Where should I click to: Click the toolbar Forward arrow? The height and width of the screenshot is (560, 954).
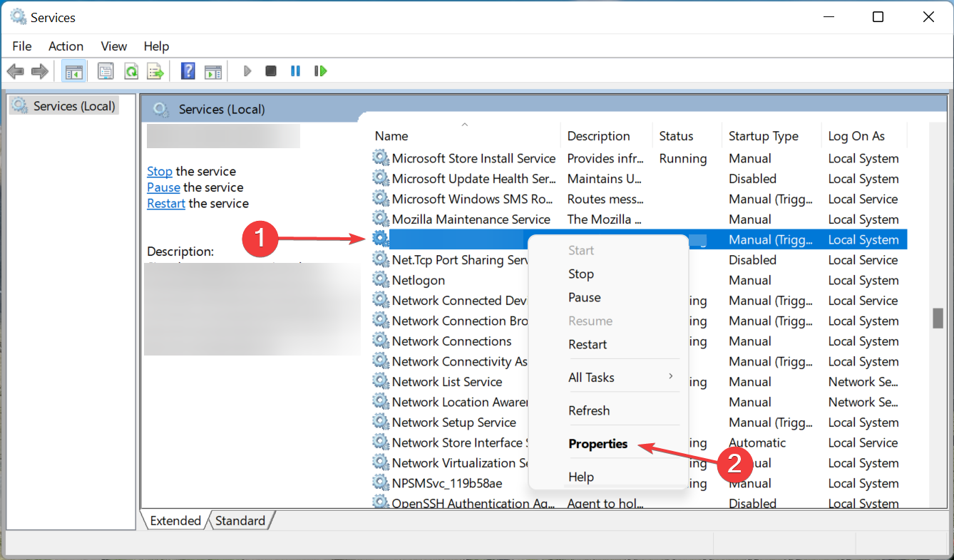40,71
